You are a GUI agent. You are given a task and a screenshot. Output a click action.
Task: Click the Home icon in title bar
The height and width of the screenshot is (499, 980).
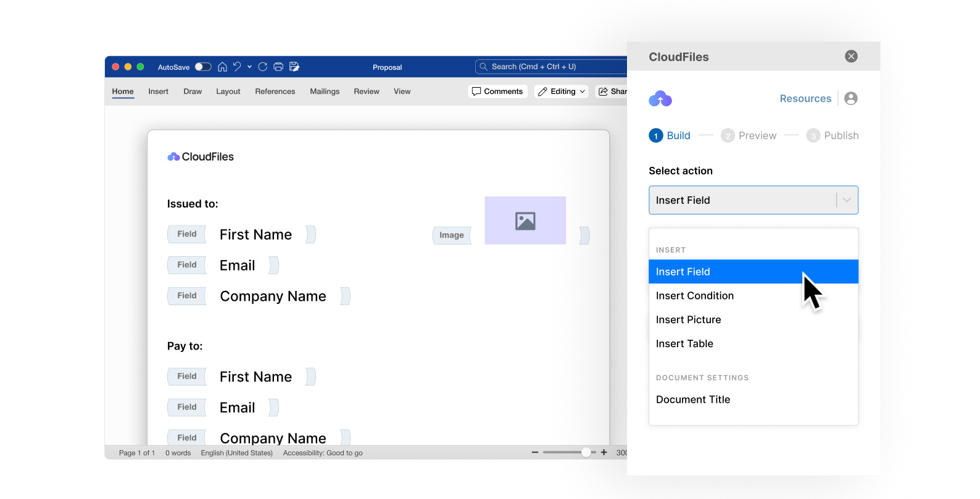click(222, 67)
